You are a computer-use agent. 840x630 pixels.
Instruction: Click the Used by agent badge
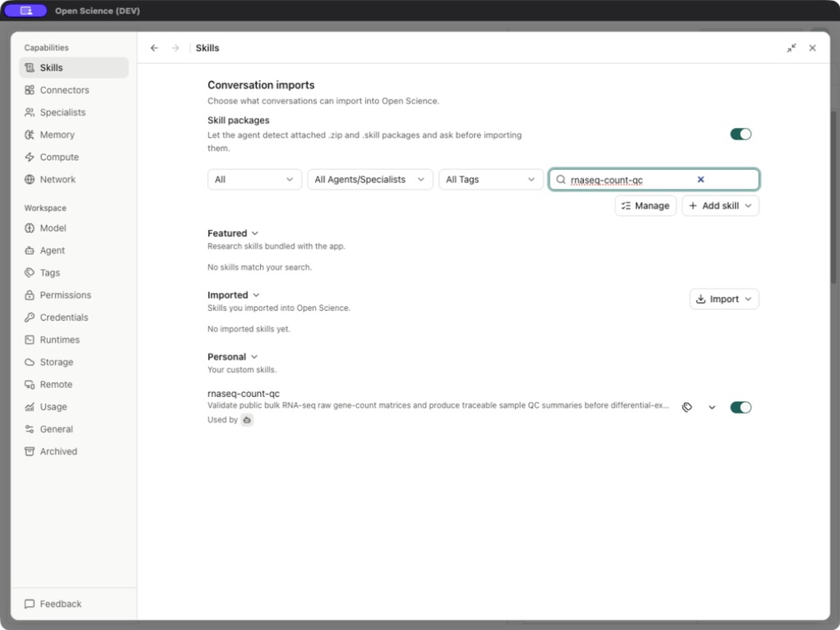(247, 420)
